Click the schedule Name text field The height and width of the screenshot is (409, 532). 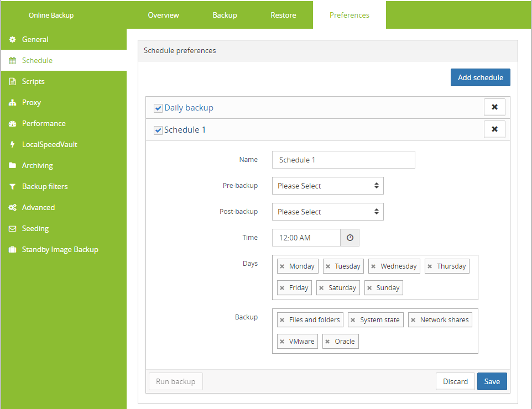[343, 160]
